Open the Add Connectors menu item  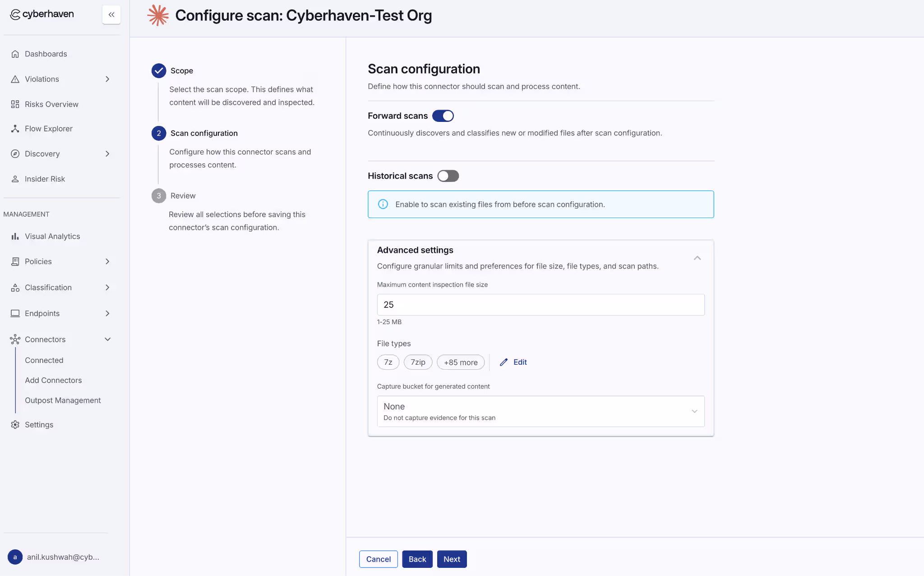point(53,380)
